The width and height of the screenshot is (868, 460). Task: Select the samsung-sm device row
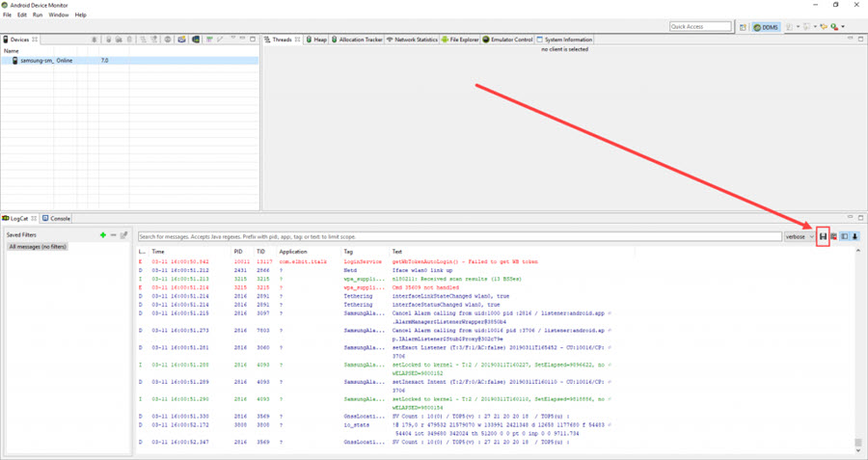pyautogui.click(x=129, y=61)
